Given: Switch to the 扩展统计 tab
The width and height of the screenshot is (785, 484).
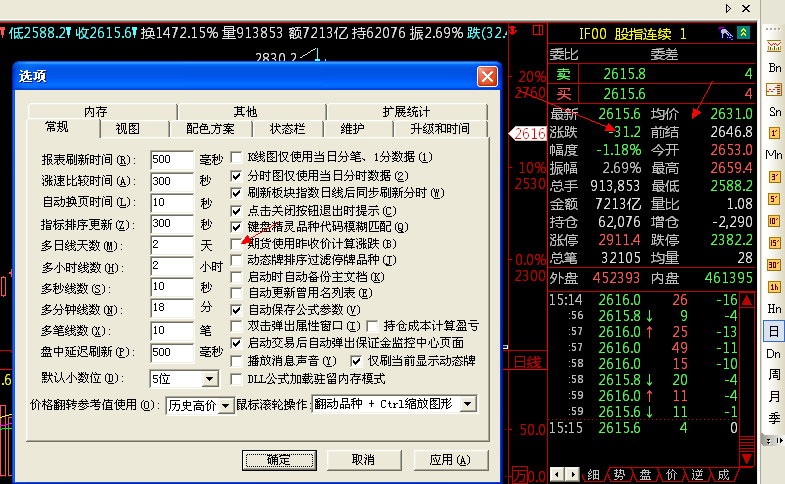Looking at the screenshot, I should coord(406,111).
